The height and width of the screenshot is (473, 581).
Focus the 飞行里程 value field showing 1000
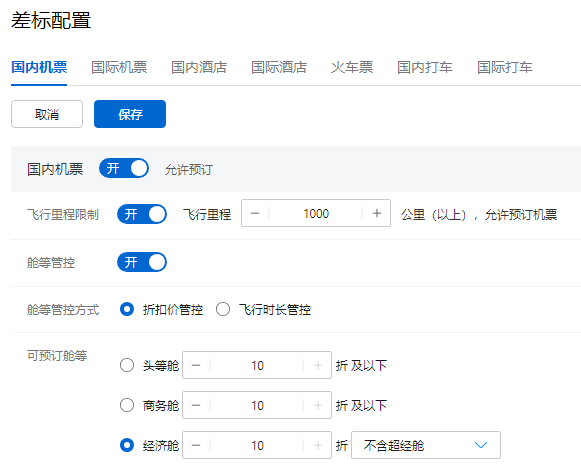316,213
